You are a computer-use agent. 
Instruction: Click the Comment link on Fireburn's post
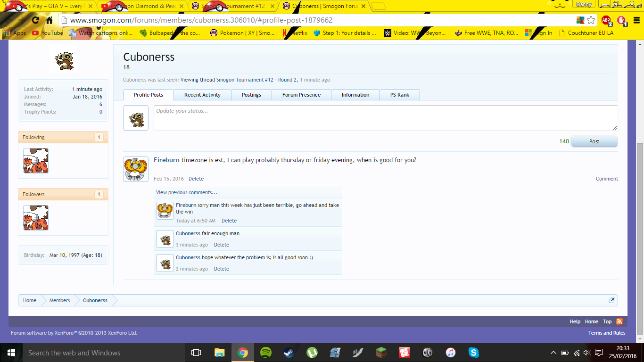[606, 179]
